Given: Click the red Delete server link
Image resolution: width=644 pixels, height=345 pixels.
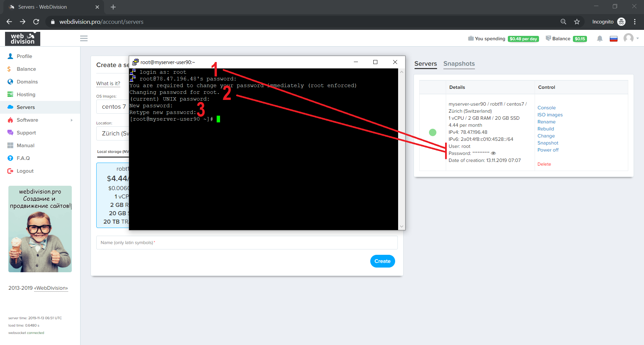Looking at the screenshot, I should (x=544, y=164).
